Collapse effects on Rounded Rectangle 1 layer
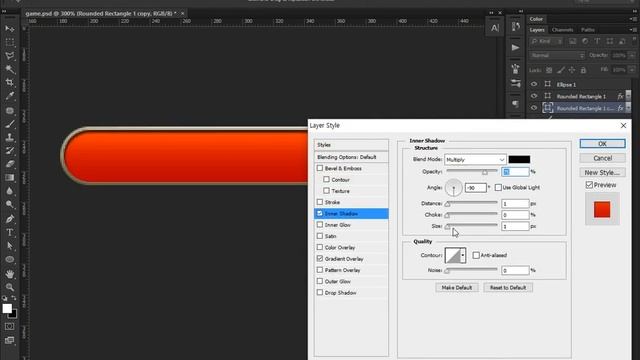640x360 pixels. (x=629, y=96)
